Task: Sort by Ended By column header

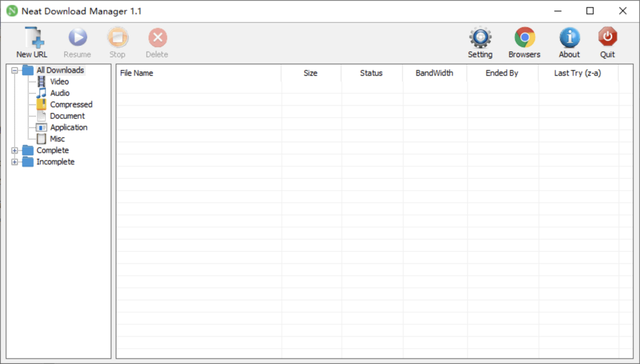Action: point(502,73)
